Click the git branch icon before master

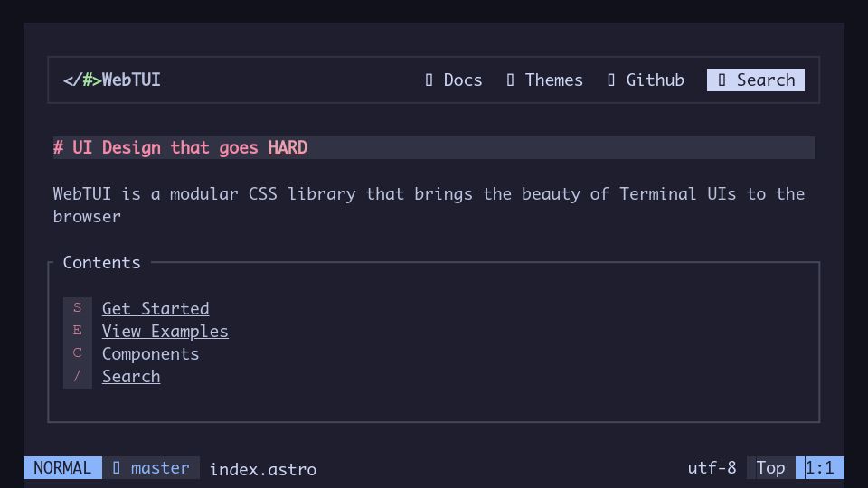coord(117,468)
